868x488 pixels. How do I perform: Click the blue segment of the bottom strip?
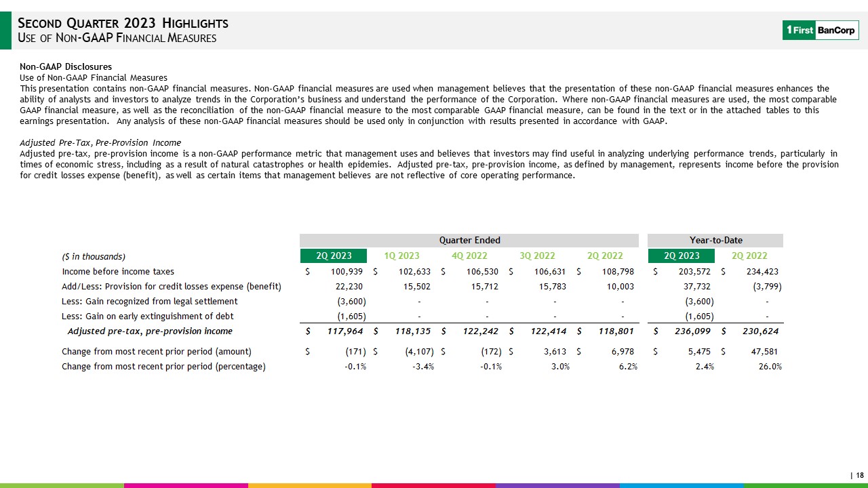coord(682,485)
